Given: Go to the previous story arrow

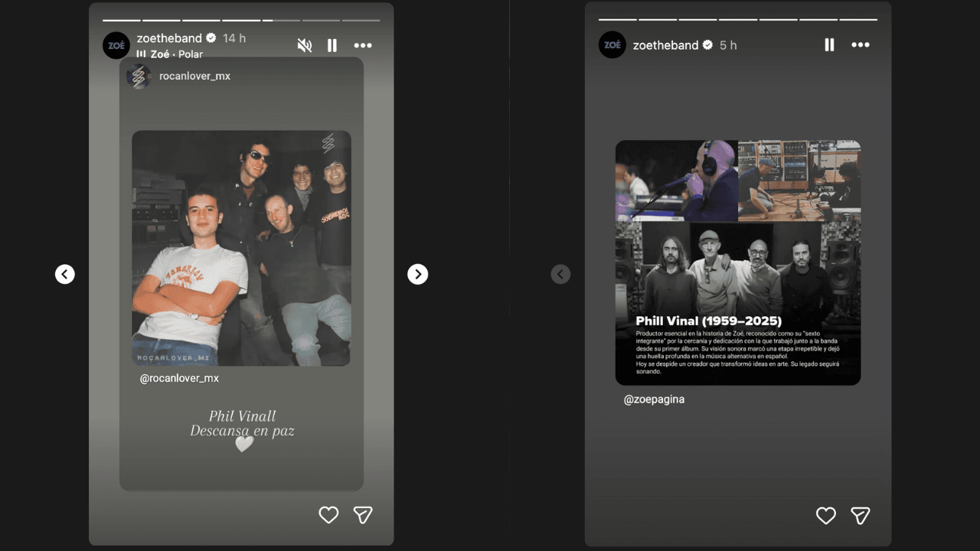Looking at the screenshot, I should pyautogui.click(x=65, y=274).
